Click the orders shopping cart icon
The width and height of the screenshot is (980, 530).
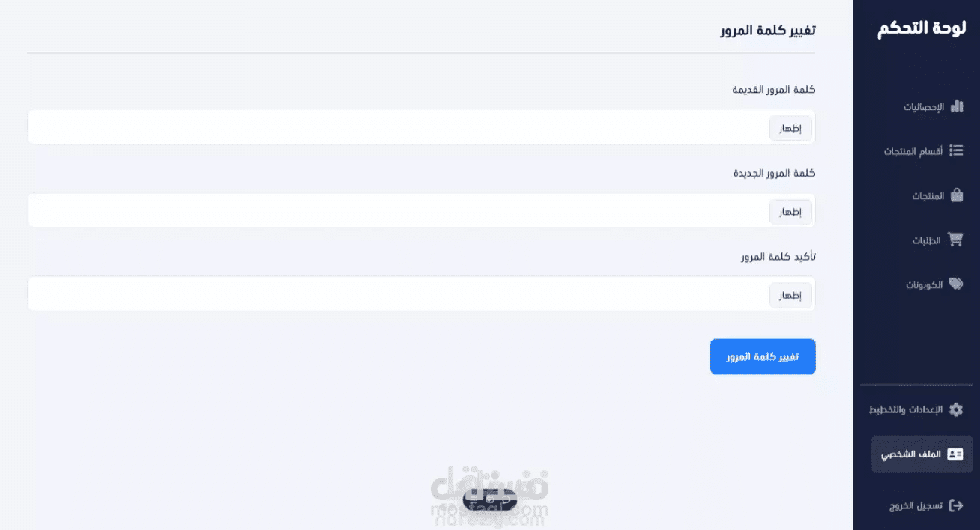click(x=955, y=240)
